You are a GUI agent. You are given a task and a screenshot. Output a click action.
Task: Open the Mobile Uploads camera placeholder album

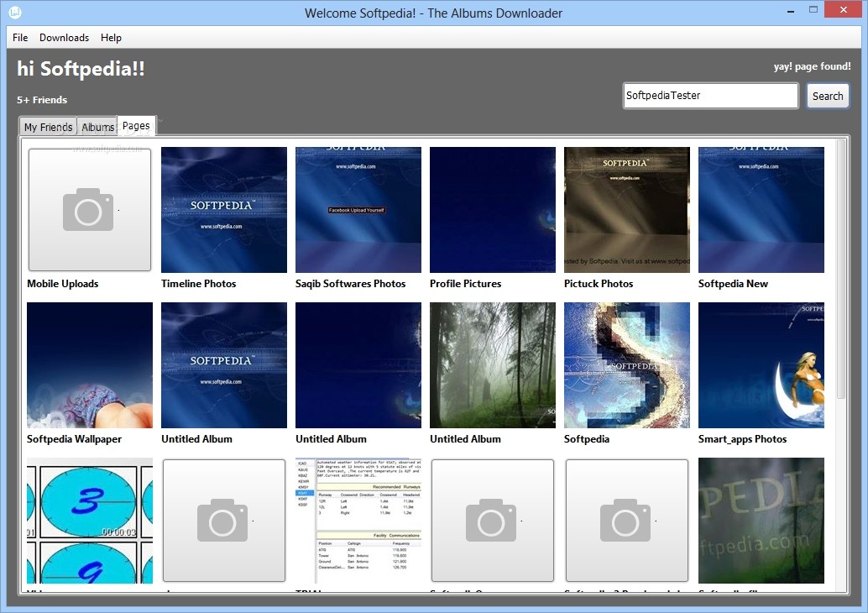coord(90,210)
